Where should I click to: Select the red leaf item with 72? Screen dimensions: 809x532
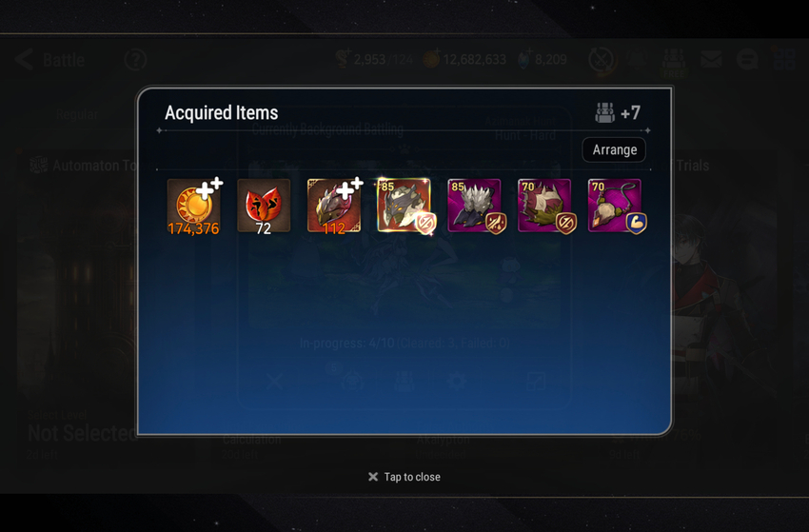click(264, 206)
